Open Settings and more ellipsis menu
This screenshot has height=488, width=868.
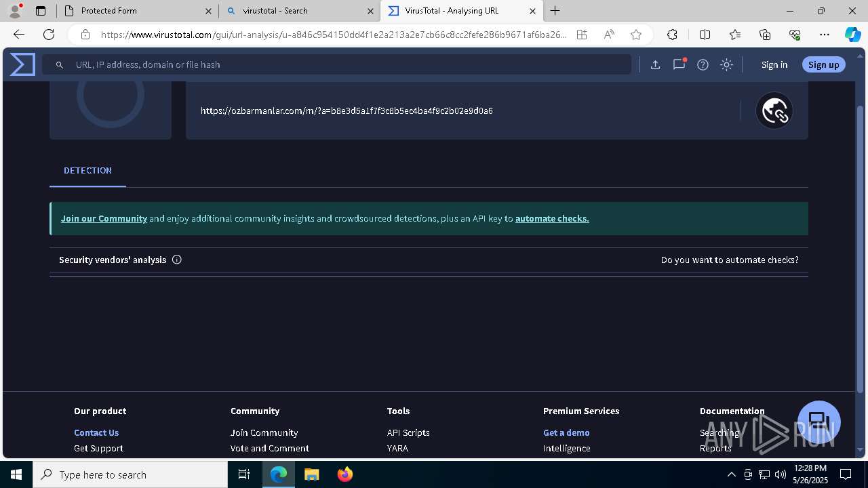click(825, 35)
